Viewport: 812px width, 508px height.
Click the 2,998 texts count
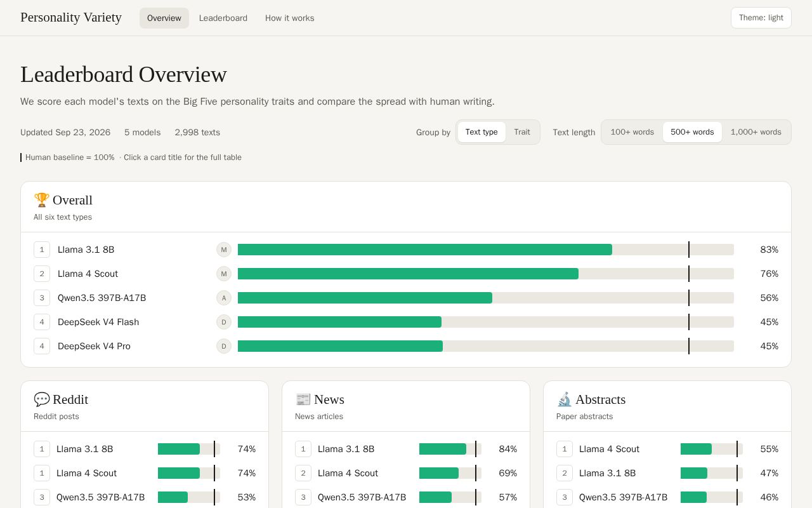(197, 132)
